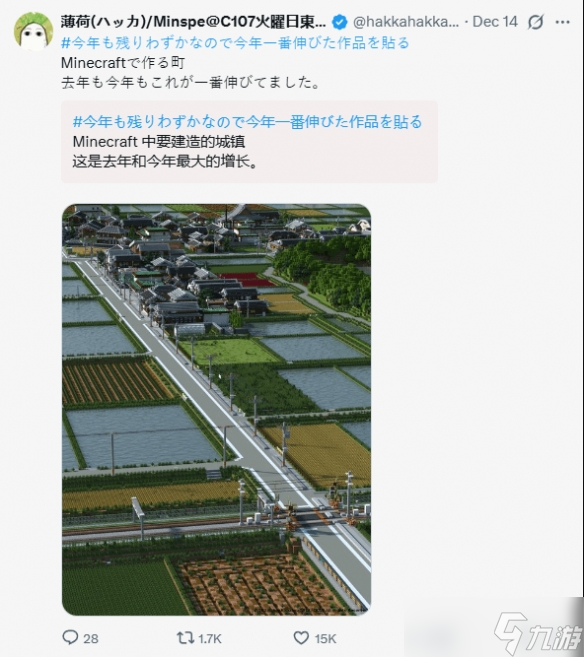Open the more options ellipsis menu
The image size is (584, 657).
click(563, 22)
